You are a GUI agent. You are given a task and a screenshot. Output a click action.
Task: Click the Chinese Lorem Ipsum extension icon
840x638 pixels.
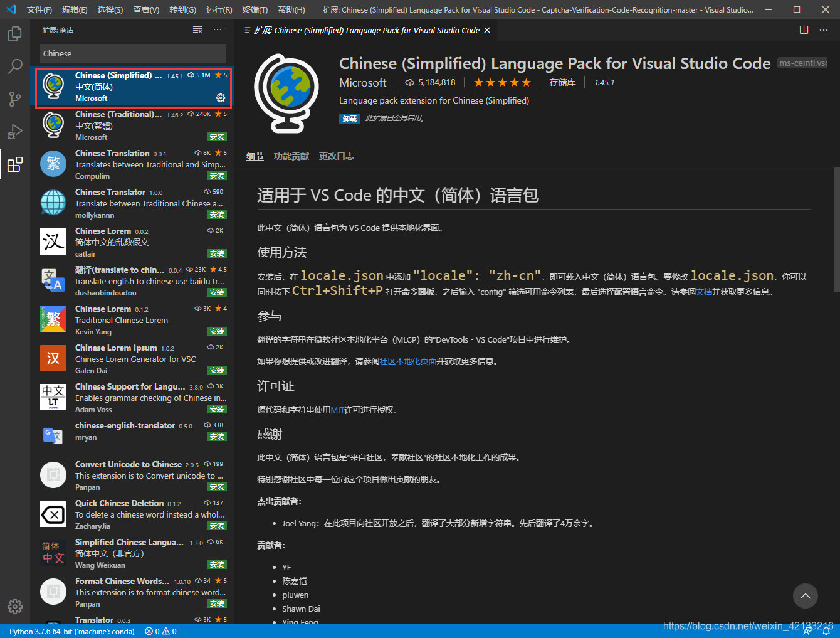tap(53, 358)
